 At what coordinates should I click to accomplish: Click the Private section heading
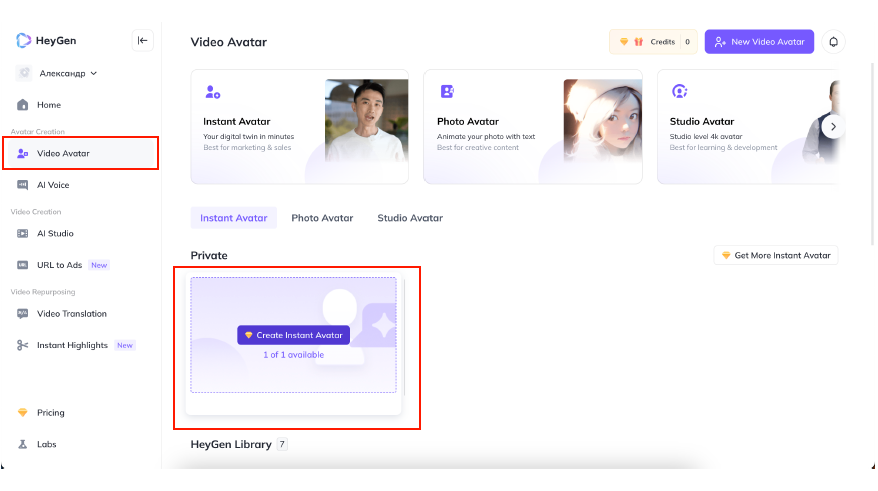(209, 255)
